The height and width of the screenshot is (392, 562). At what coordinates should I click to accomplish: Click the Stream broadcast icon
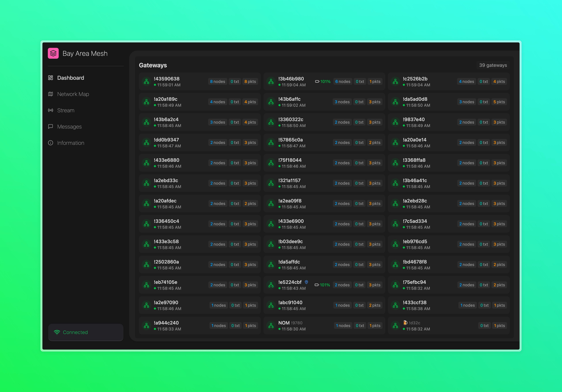tap(51, 110)
